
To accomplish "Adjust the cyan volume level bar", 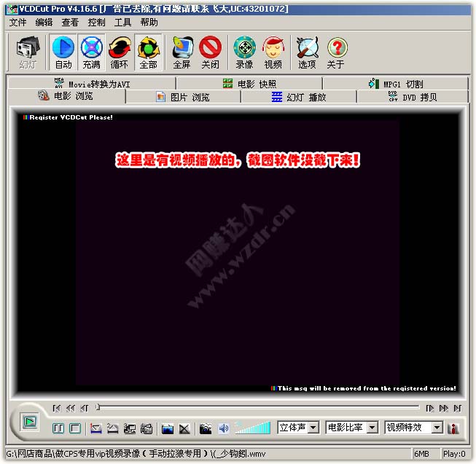I will (252, 428).
